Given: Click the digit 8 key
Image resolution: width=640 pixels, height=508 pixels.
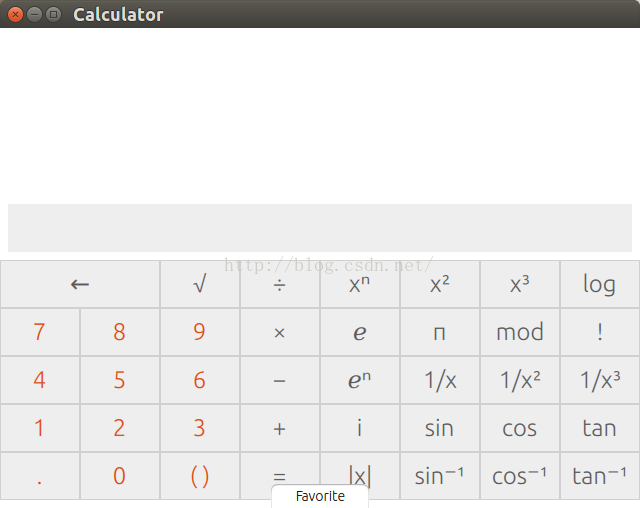Looking at the screenshot, I should tap(120, 332).
